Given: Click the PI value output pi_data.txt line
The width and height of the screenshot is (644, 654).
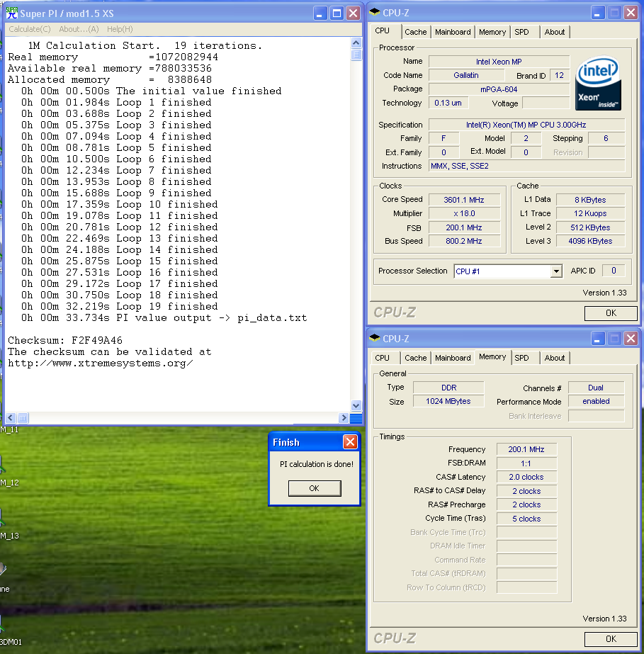Looking at the screenshot, I should pos(164,318).
